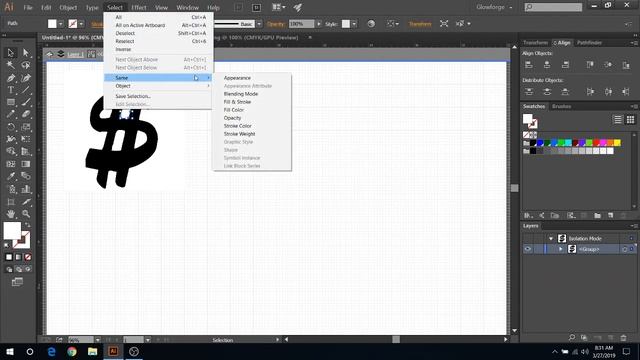This screenshot has height=360, width=640.
Task: Click the Opacity 100% input field
Action: (302, 24)
